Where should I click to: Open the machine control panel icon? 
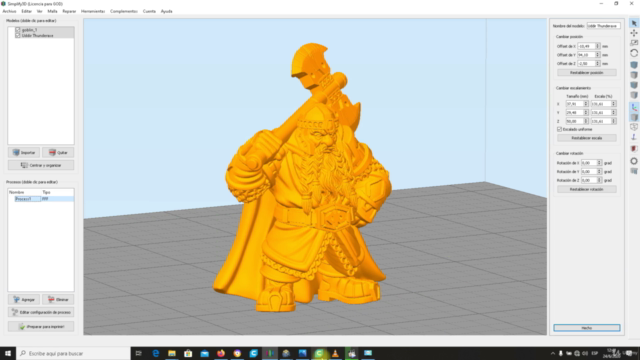[634, 171]
